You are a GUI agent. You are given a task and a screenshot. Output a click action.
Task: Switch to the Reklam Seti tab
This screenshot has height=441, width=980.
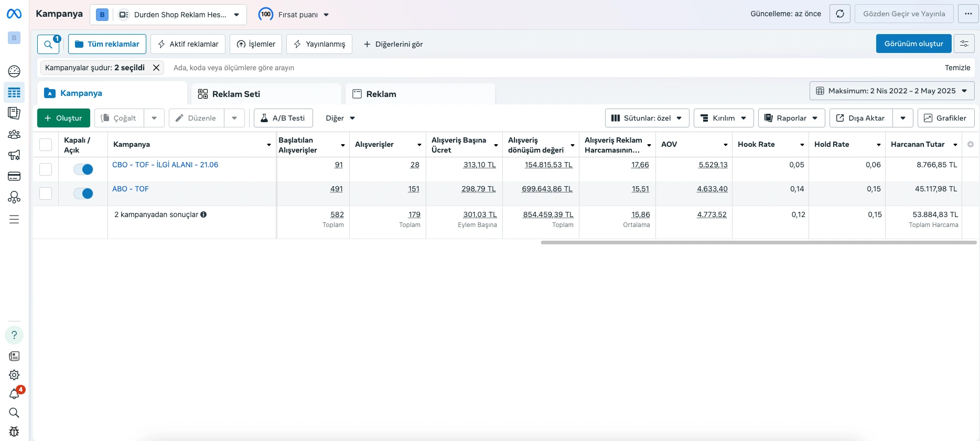tap(236, 94)
